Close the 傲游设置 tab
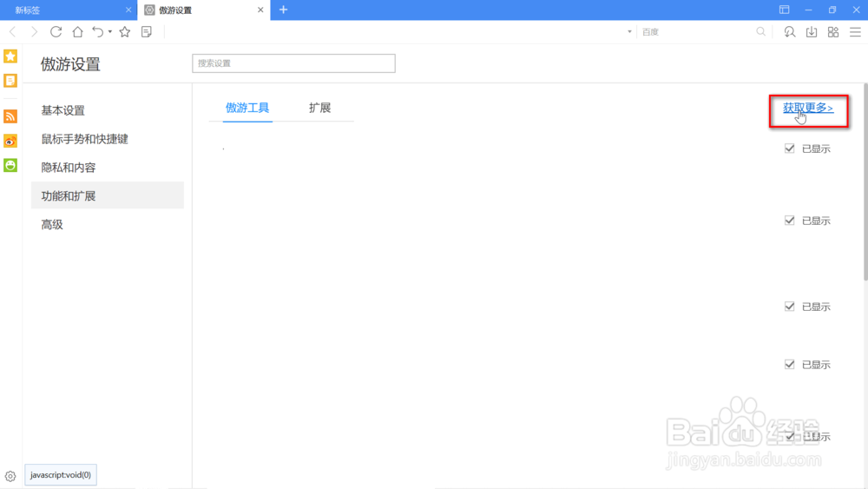 (260, 10)
